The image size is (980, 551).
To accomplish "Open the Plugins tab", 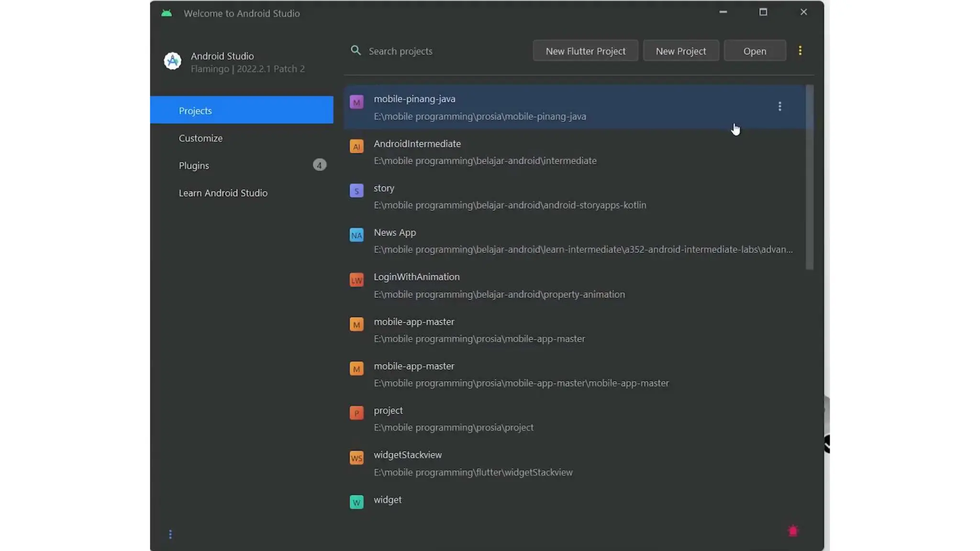I will [242, 165].
